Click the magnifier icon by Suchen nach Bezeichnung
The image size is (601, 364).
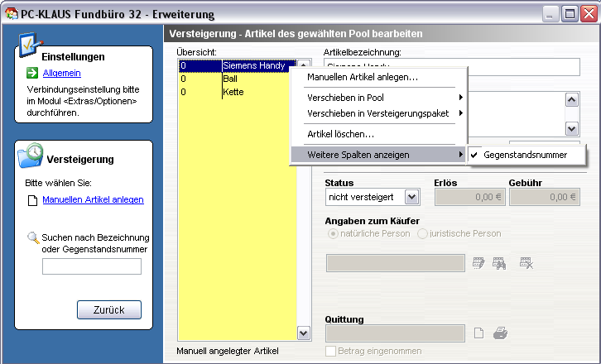[33, 238]
